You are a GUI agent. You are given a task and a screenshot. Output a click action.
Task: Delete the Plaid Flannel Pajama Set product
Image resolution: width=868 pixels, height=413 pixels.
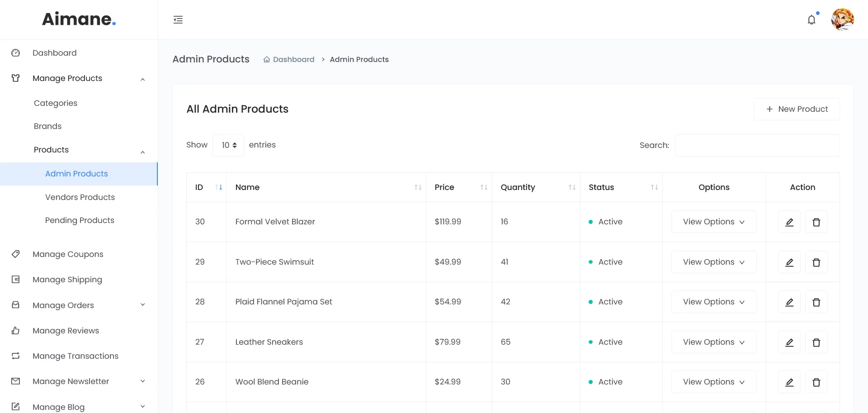click(816, 302)
